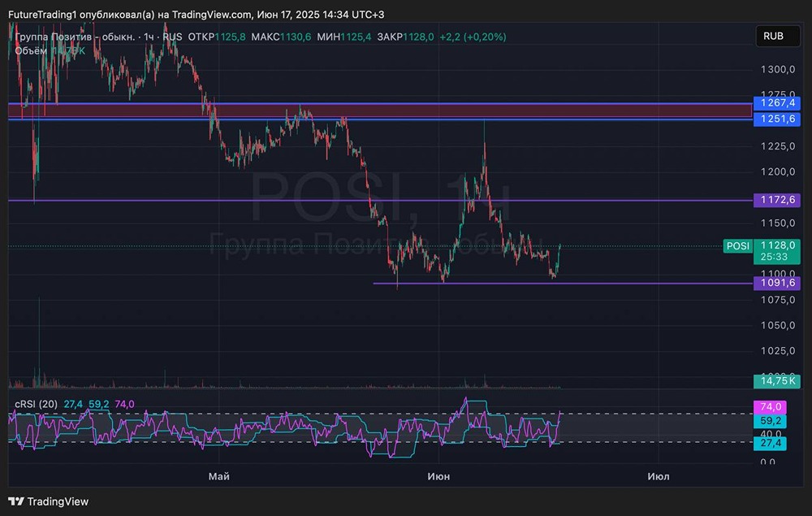Click the 1251,6 blue price tag
This screenshot has width=812, height=516.
coord(776,119)
